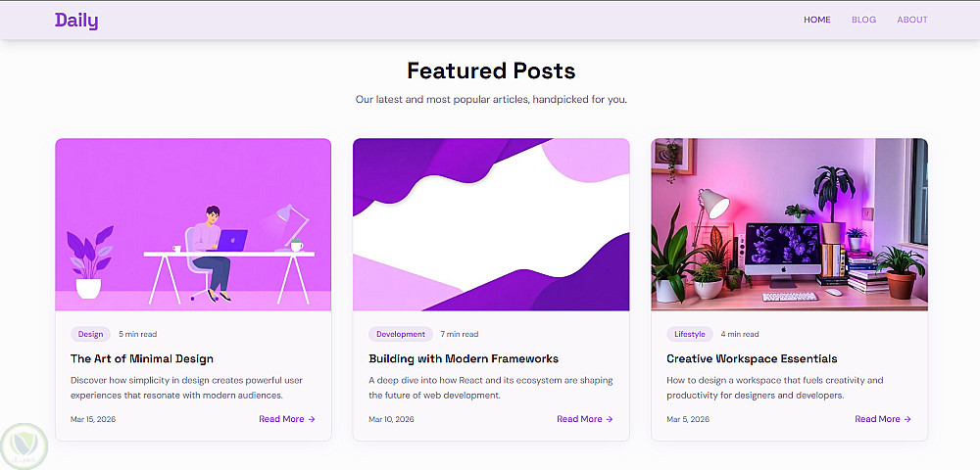Click the Mar 5, 2026 post date
The image size is (980, 470).
[684, 419]
